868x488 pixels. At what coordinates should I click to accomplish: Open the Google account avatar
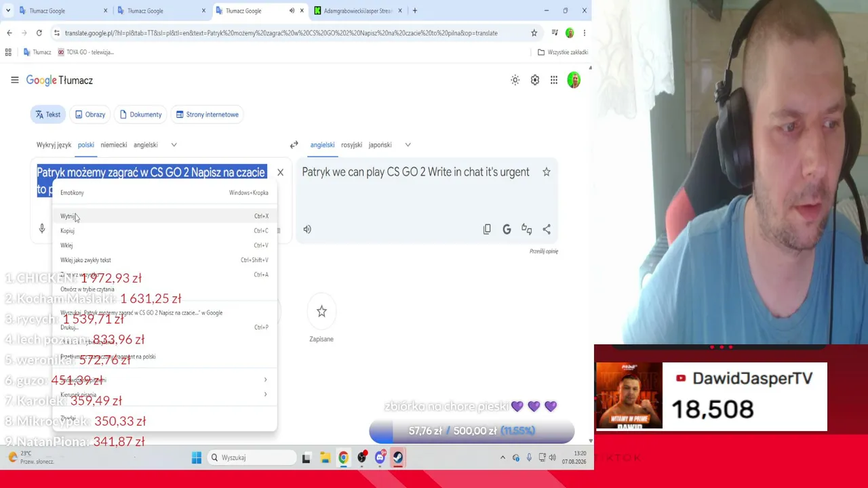pyautogui.click(x=574, y=80)
